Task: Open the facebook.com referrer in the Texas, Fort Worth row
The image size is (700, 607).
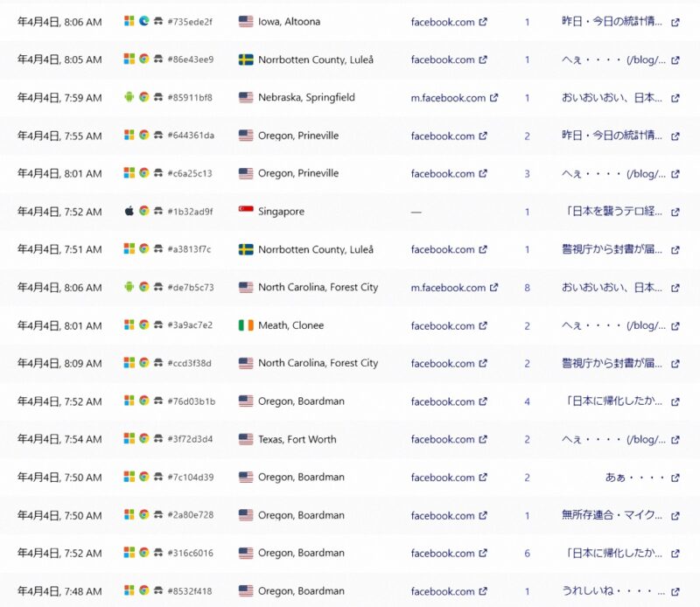Action: click(x=443, y=440)
